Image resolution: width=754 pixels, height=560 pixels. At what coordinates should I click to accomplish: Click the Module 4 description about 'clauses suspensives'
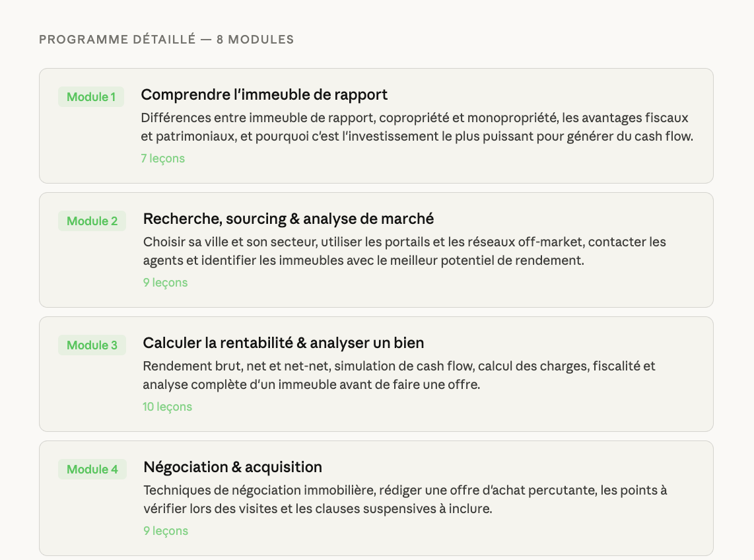[405, 500]
